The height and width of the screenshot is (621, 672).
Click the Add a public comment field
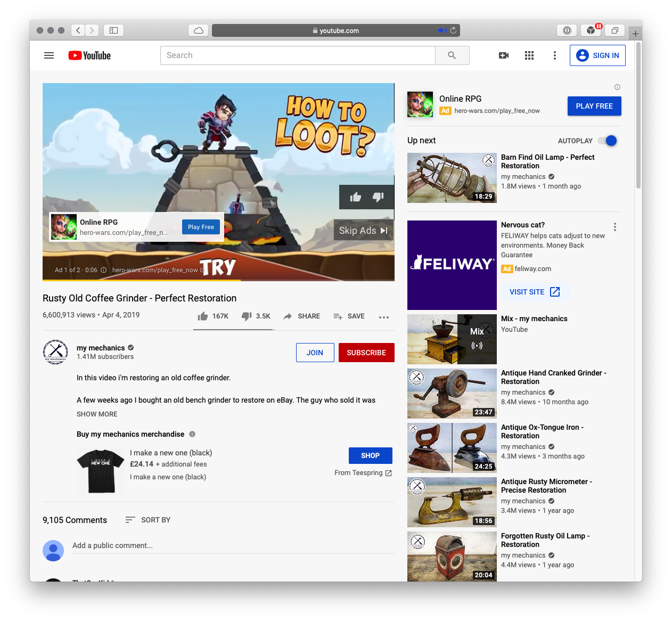tap(233, 546)
